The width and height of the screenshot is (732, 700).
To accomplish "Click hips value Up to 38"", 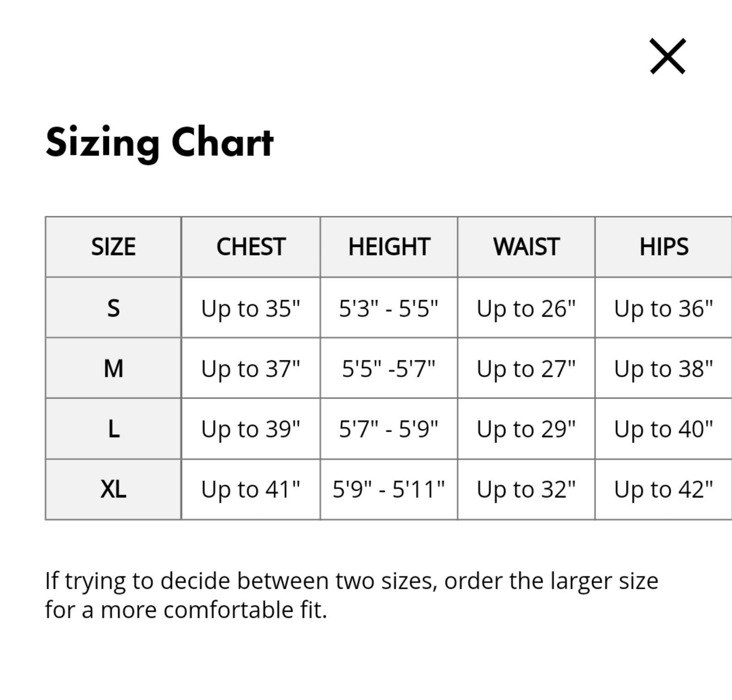I will tap(664, 369).
